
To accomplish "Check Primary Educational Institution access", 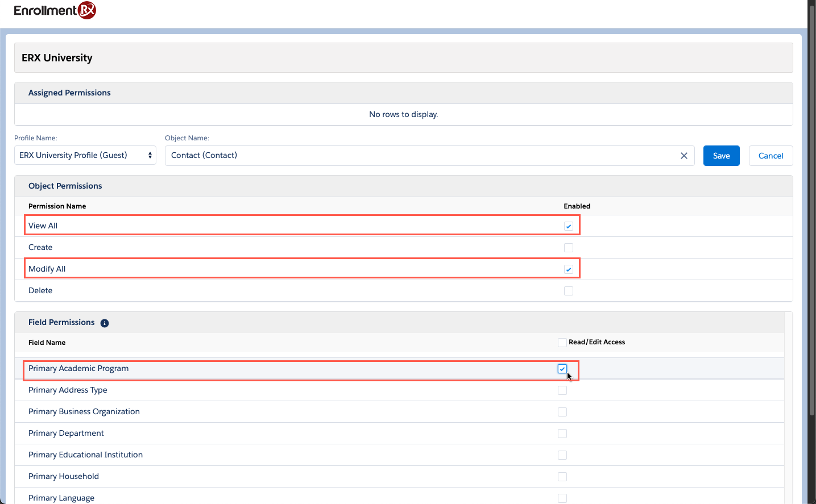I will click(x=562, y=455).
